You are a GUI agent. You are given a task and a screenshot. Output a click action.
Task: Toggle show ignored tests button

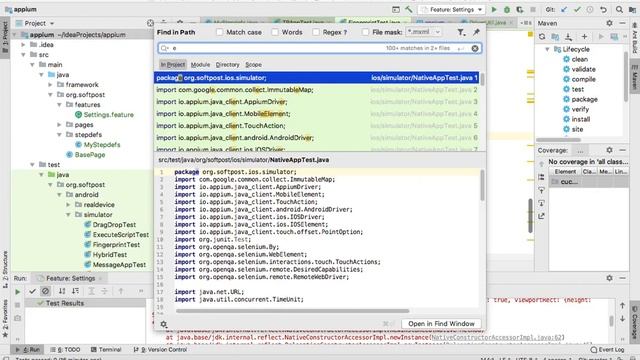[45, 291]
